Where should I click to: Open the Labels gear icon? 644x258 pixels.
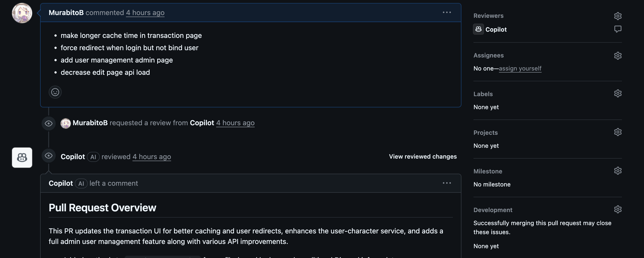pyautogui.click(x=618, y=93)
